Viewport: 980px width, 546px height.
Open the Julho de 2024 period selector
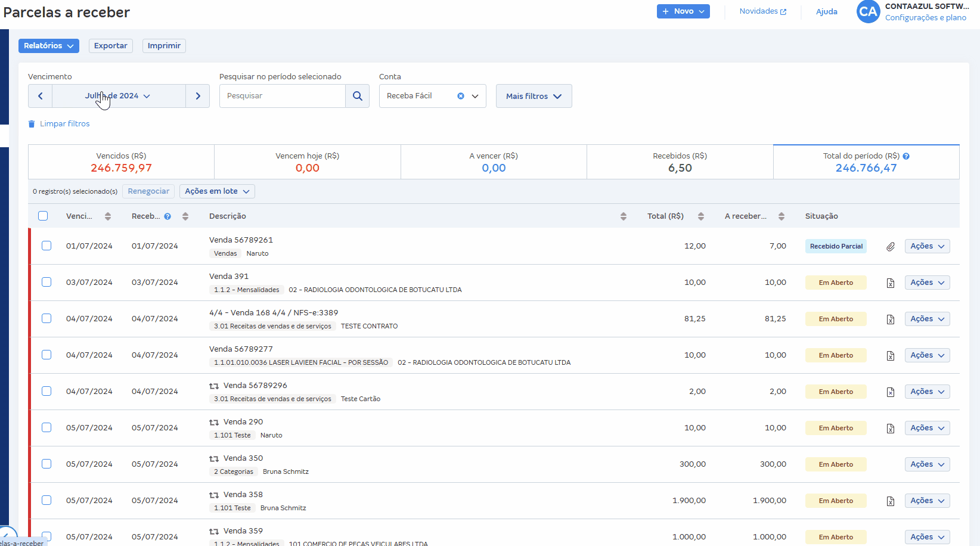point(119,96)
